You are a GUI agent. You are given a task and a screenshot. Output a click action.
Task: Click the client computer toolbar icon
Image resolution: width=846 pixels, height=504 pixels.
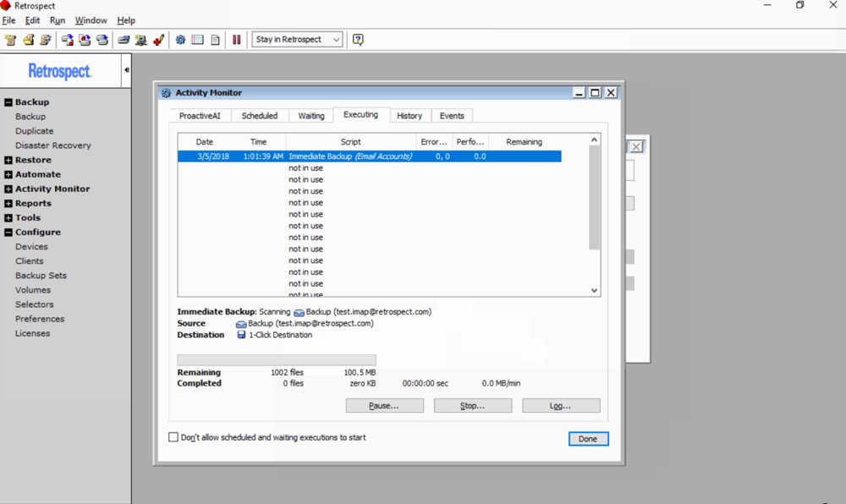click(141, 40)
